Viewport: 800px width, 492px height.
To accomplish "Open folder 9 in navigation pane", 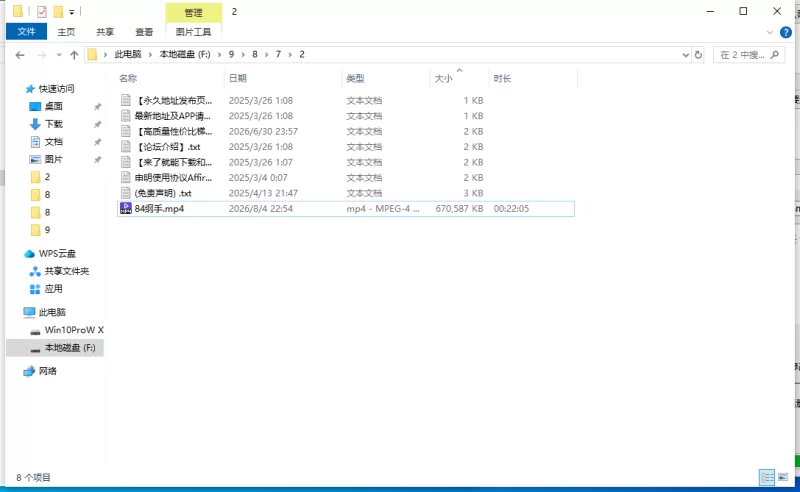I will click(x=47, y=230).
